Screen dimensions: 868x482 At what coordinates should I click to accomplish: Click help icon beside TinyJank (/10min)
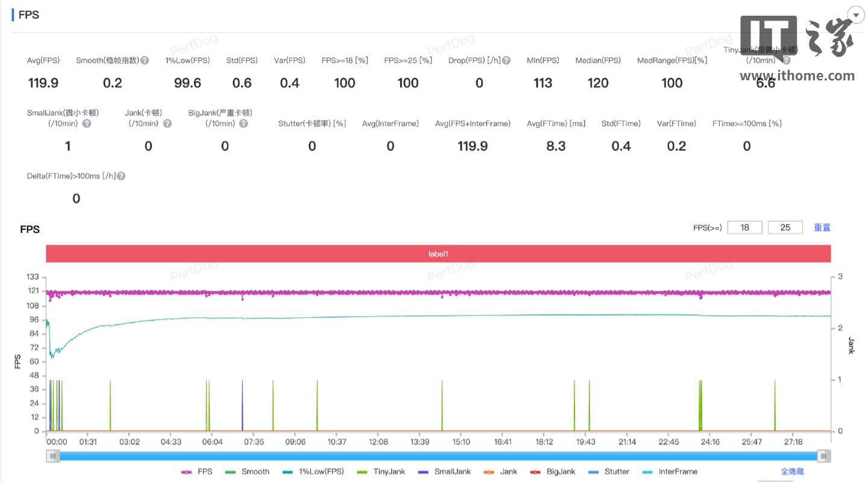tap(786, 60)
